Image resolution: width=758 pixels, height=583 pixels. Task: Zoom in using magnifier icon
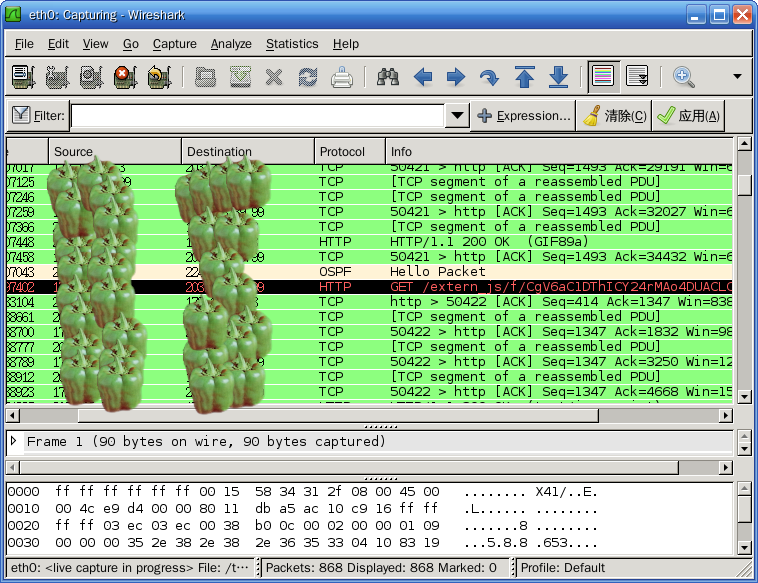[684, 76]
